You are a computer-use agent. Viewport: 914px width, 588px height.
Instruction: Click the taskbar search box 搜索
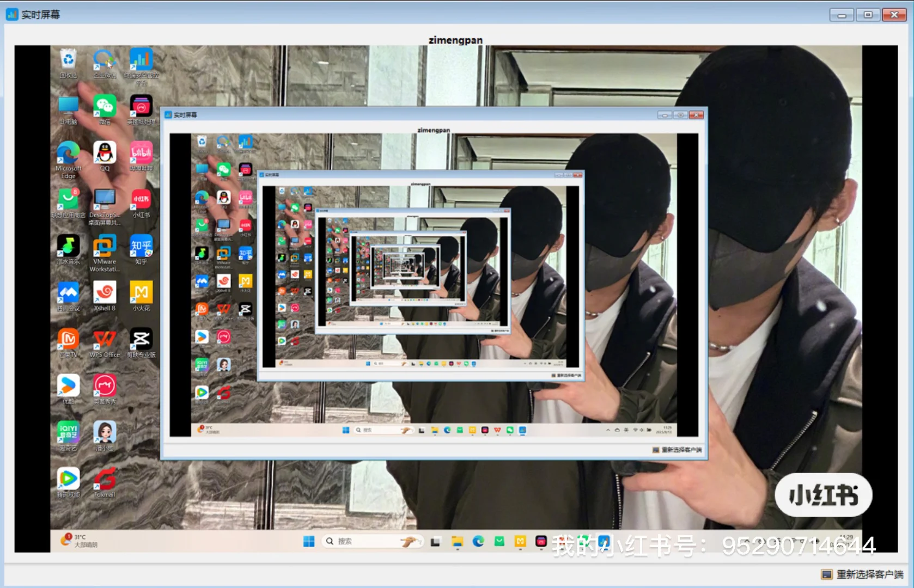(373, 541)
